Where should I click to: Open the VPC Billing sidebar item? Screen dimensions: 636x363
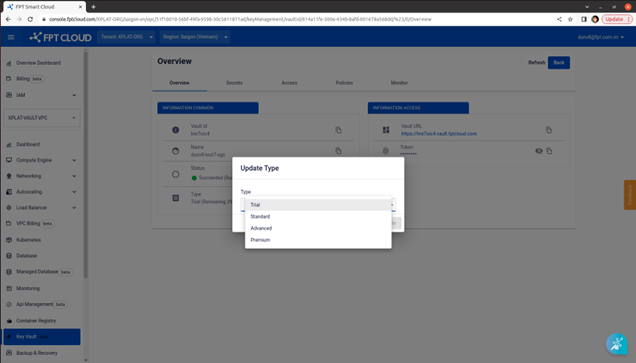pos(42,223)
